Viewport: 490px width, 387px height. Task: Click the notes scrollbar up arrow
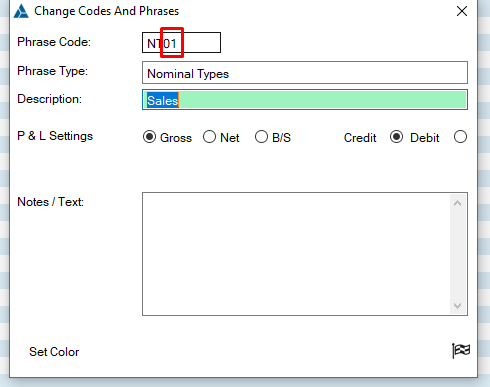click(x=457, y=203)
